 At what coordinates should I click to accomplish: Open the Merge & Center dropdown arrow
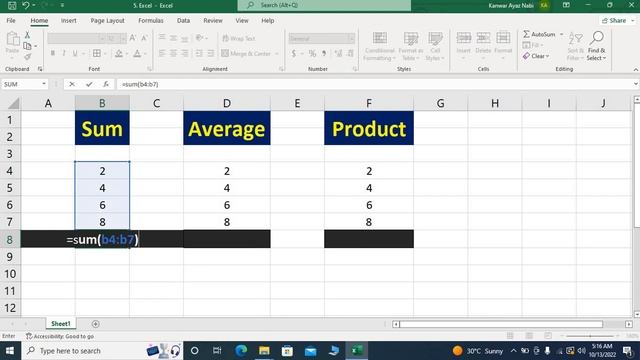click(x=277, y=53)
